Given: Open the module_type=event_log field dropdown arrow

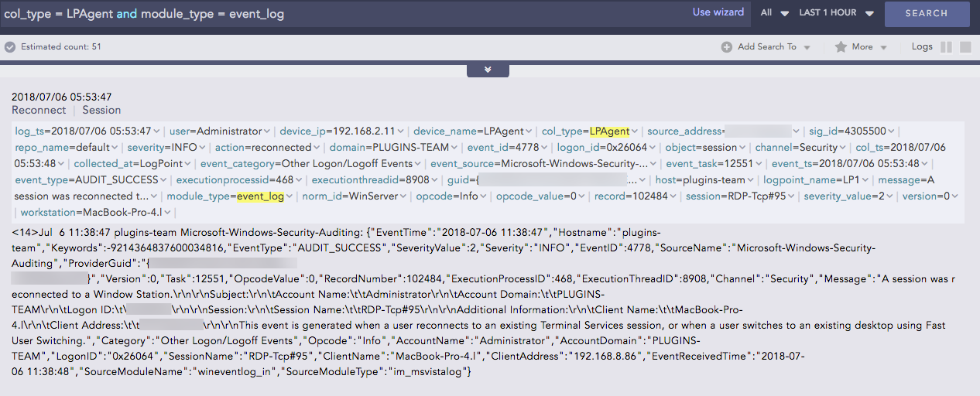Looking at the screenshot, I should [x=290, y=196].
